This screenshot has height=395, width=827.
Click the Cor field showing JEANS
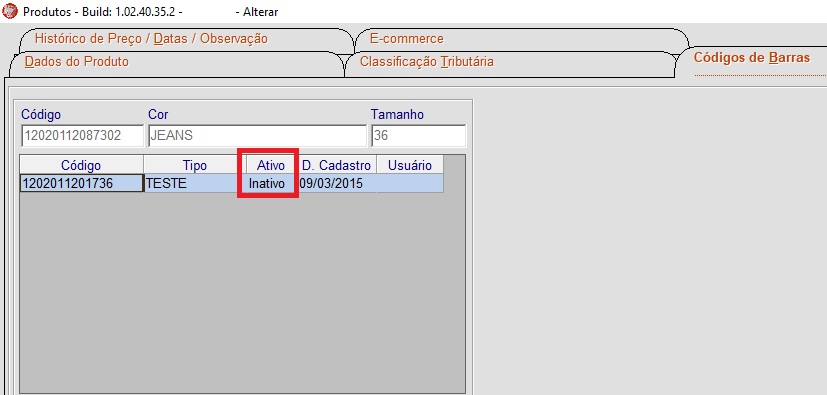(x=257, y=136)
